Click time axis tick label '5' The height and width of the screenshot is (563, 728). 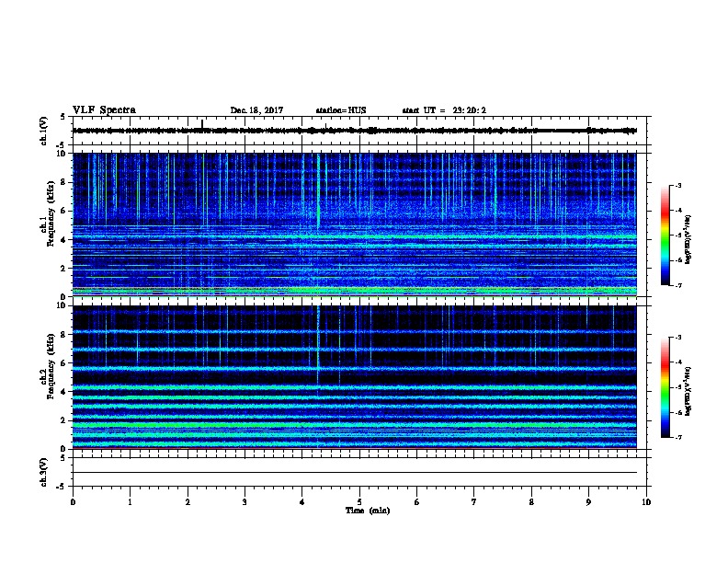point(359,502)
